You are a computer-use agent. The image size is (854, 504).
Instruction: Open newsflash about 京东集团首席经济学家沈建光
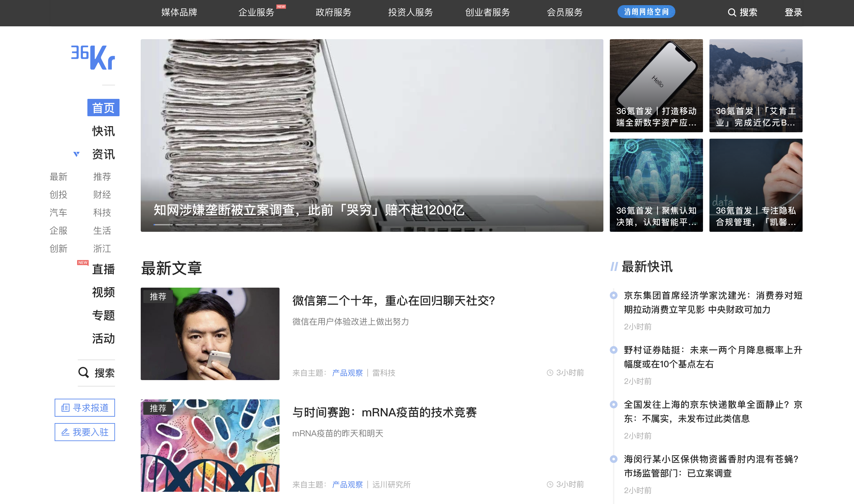[x=713, y=302]
